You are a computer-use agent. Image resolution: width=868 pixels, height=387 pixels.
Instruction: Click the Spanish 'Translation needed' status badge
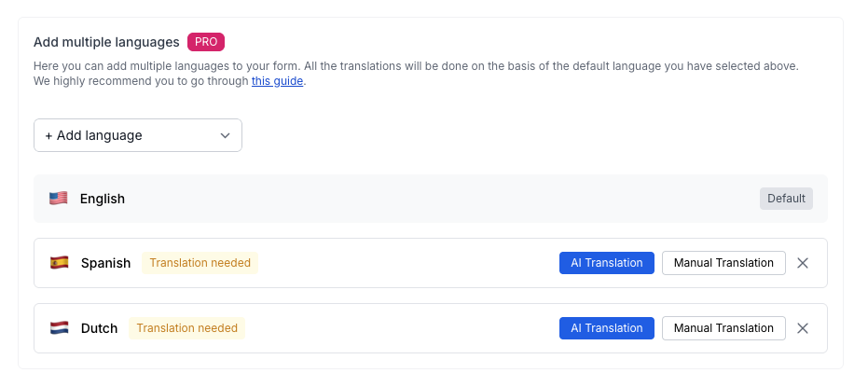tap(200, 263)
